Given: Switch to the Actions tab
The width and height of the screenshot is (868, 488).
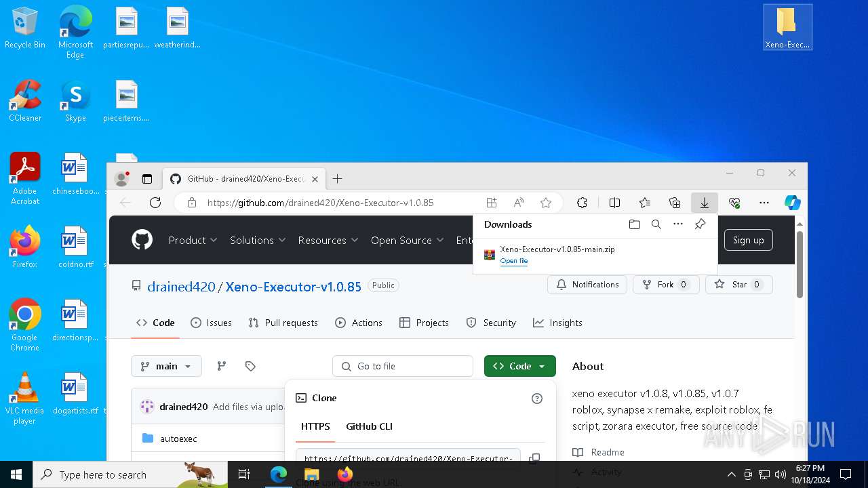Looking at the screenshot, I should [x=359, y=323].
